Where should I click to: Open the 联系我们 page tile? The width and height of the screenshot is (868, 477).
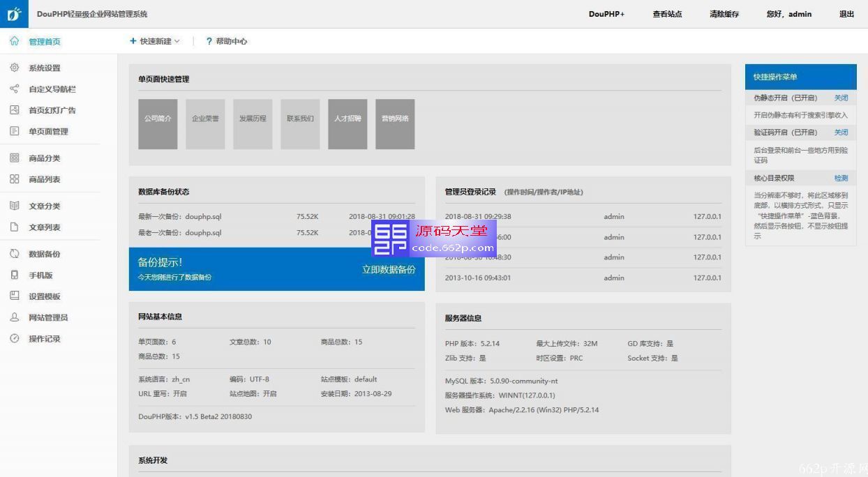pyautogui.click(x=300, y=124)
